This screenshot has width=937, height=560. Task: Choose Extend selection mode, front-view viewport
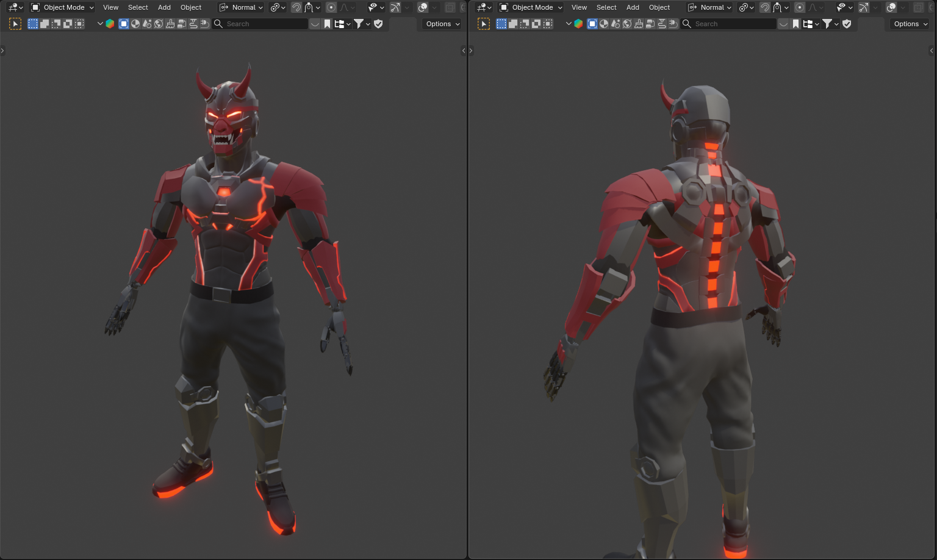click(x=45, y=24)
